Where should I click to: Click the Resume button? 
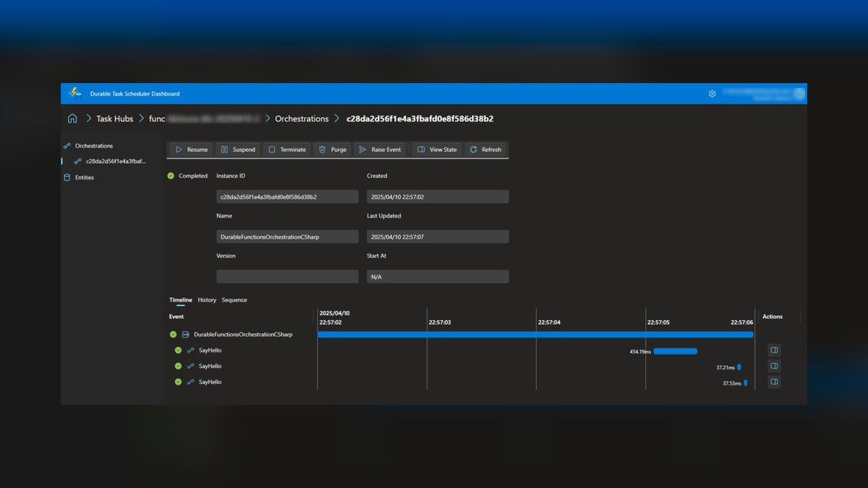point(191,150)
